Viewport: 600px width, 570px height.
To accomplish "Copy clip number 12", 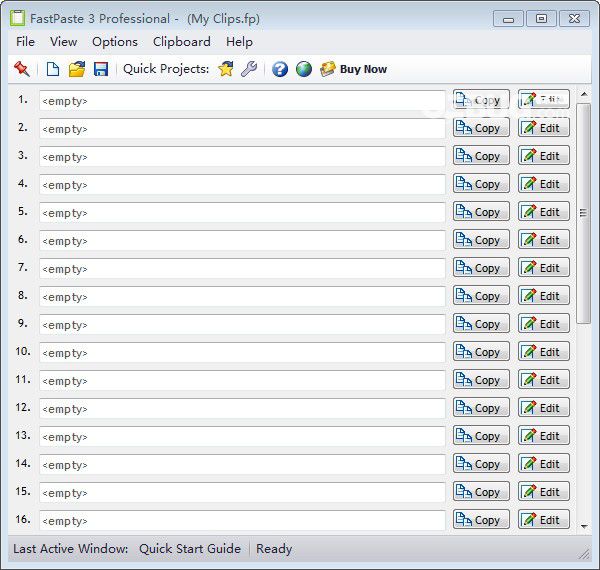I will 481,407.
